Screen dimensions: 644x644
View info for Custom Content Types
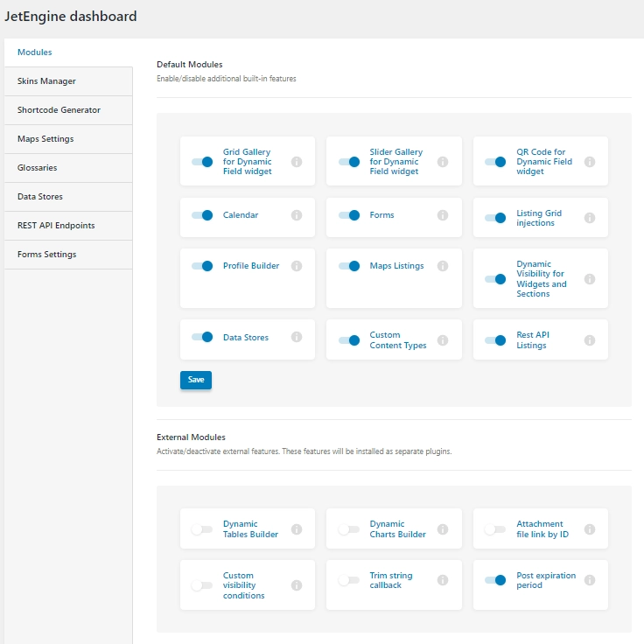point(443,340)
